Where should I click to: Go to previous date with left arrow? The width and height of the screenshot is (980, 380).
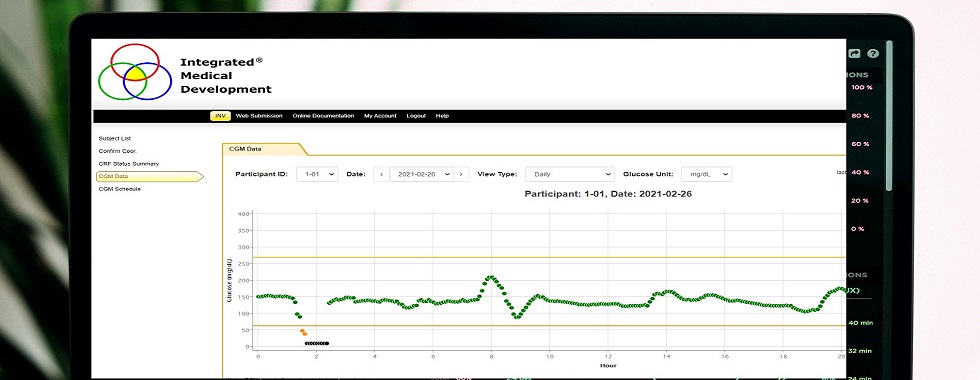click(x=381, y=174)
